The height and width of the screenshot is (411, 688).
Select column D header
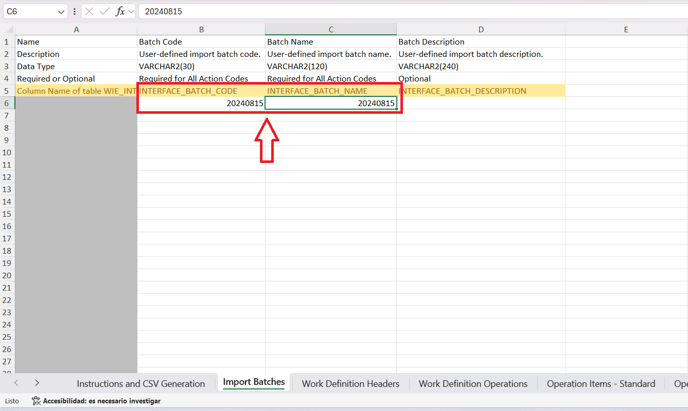pyautogui.click(x=481, y=29)
